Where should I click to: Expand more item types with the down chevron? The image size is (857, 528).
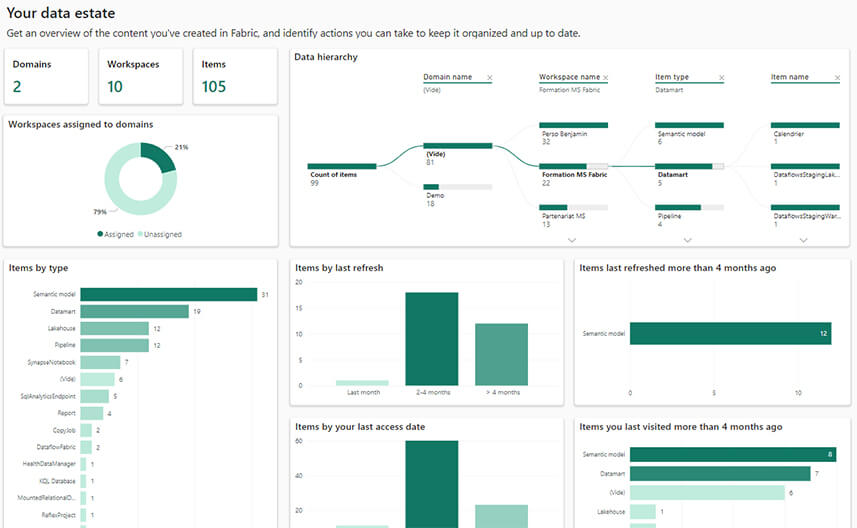688,240
